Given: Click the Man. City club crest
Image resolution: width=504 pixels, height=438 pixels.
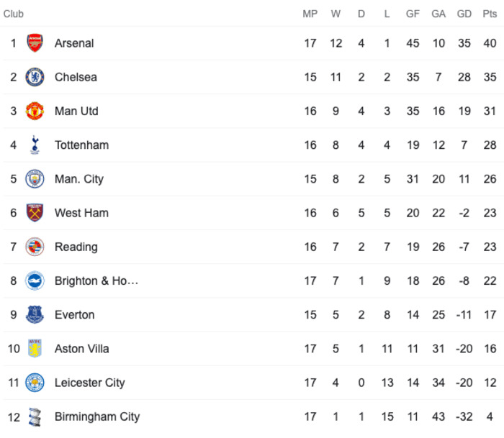Looking at the screenshot, I should pos(35,179).
